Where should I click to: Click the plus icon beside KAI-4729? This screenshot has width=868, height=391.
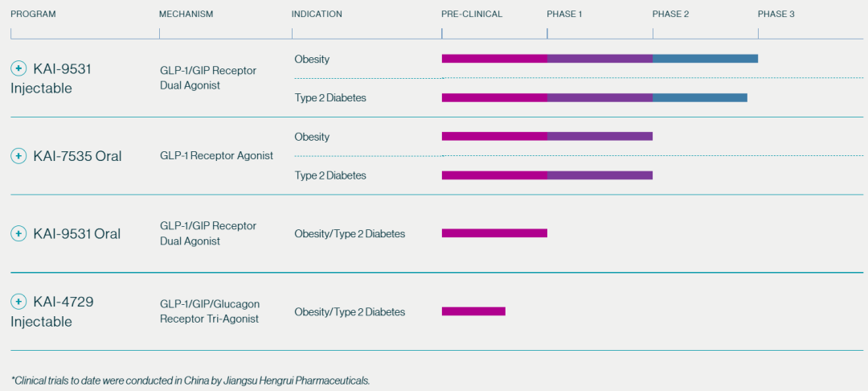18,302
